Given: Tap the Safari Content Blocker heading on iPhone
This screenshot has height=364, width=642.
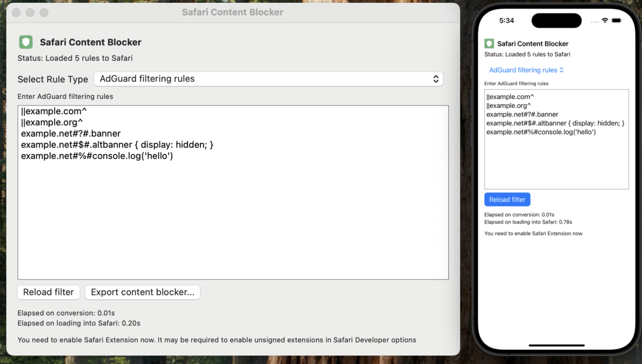Looking at the screenshot, I should coord(532,44).
